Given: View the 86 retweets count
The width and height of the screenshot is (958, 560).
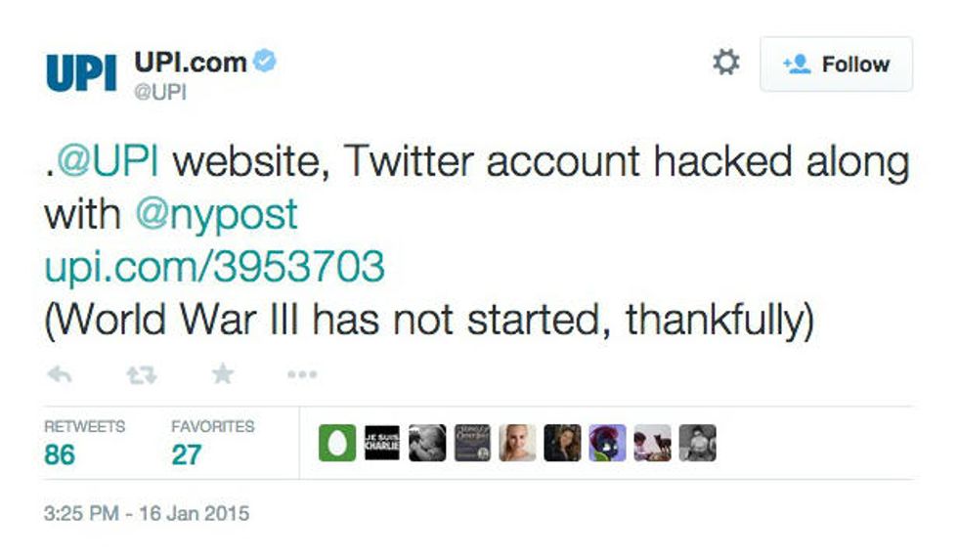Looking at the screenshot, I should [60, 454].
